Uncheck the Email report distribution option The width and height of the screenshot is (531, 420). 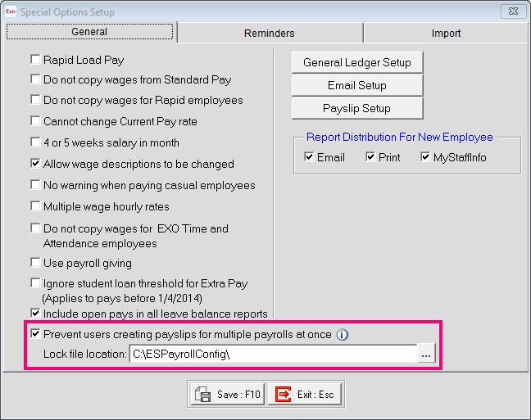click(309, 157)
